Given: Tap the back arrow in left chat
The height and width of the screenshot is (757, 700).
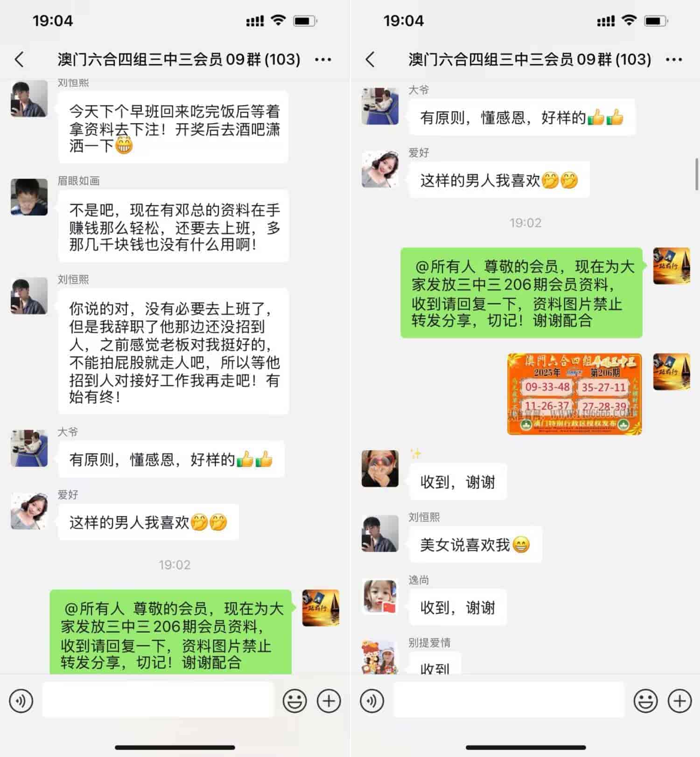Looking at the screenshot, I should [19, 59].
